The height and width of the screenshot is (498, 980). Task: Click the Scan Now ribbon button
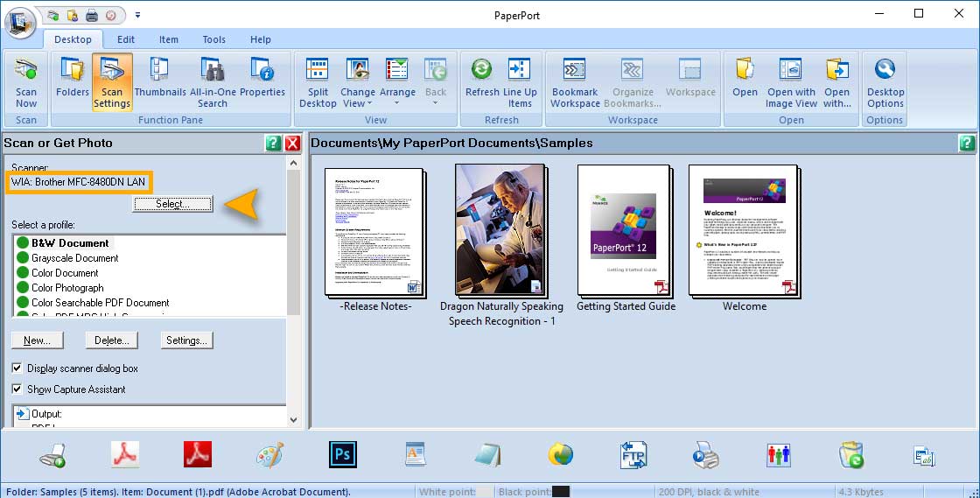[x=26, y=82]
